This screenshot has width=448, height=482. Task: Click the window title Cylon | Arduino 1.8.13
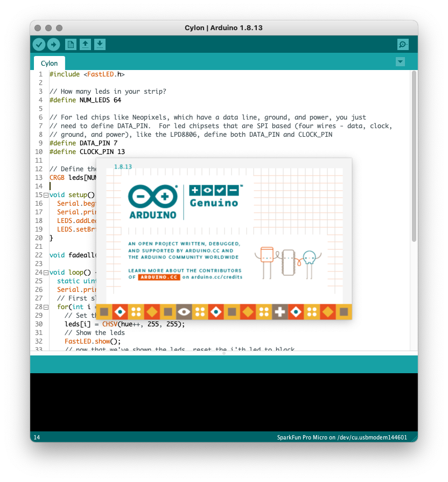pos(223,28)
